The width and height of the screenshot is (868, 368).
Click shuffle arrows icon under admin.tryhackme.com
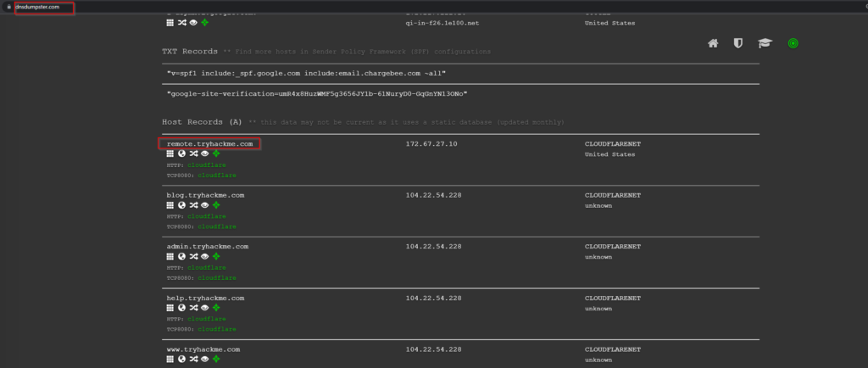(192, 256)
